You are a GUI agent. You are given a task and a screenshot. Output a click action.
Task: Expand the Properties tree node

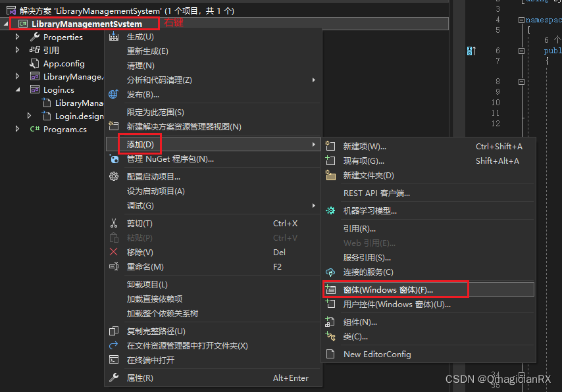tap(17, 37)
